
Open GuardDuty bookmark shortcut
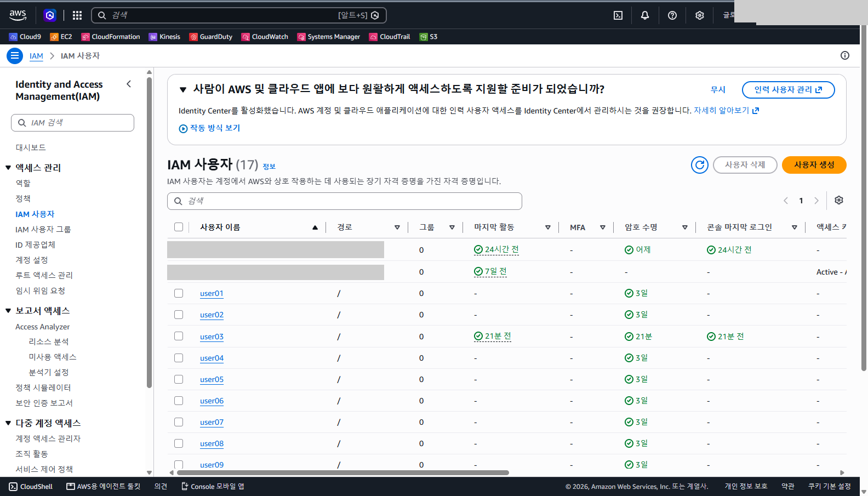(x=211, y=37)
